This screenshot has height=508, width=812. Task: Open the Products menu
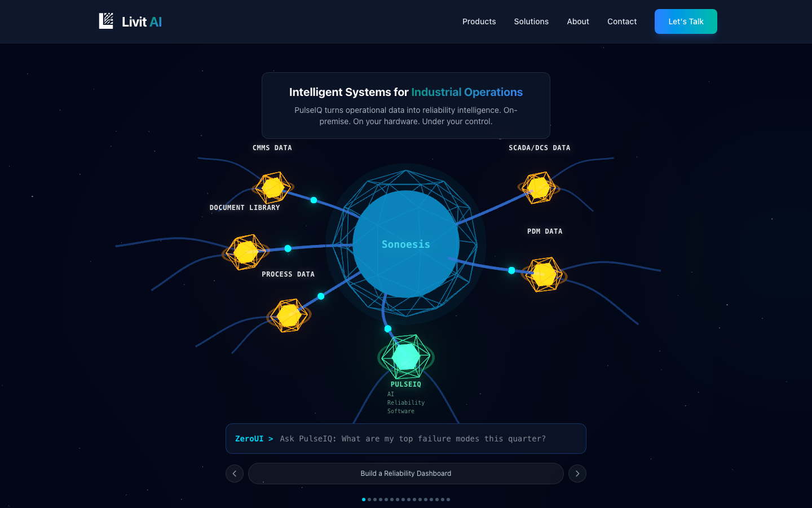click(479, 21)
